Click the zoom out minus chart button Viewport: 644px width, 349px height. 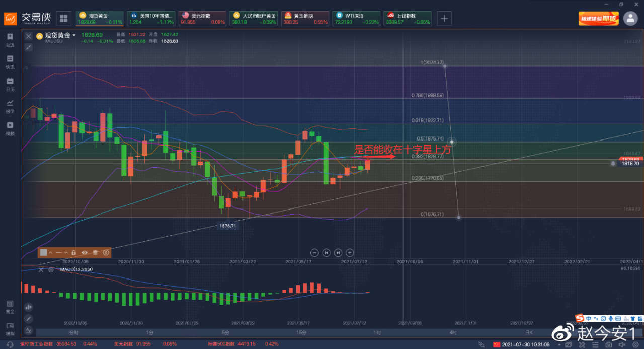click(x=314, y=253)
